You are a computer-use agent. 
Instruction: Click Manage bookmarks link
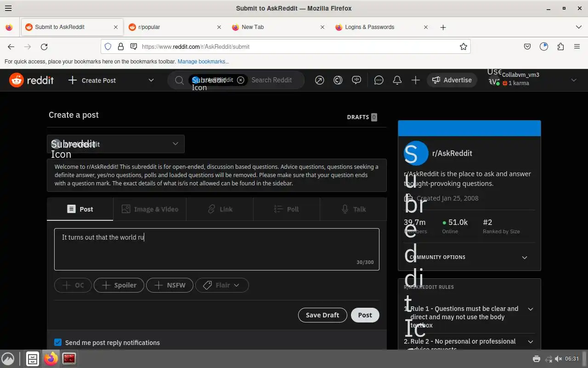pos(203,62)
